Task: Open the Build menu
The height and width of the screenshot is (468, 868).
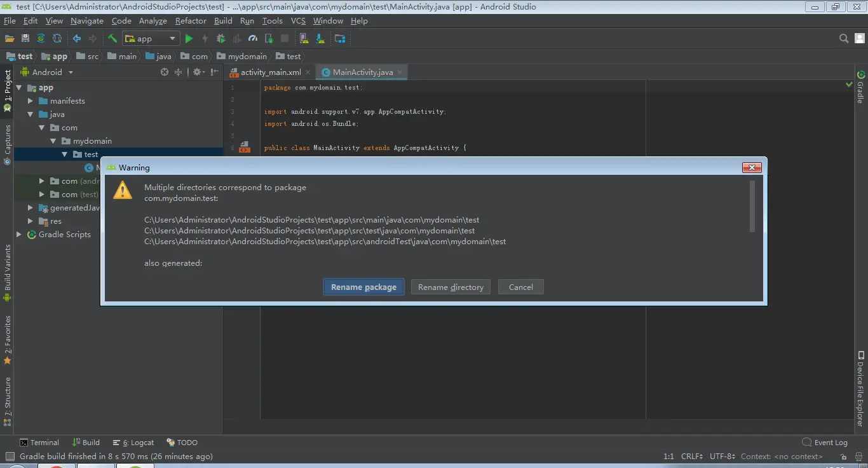Action: [223, 21]
